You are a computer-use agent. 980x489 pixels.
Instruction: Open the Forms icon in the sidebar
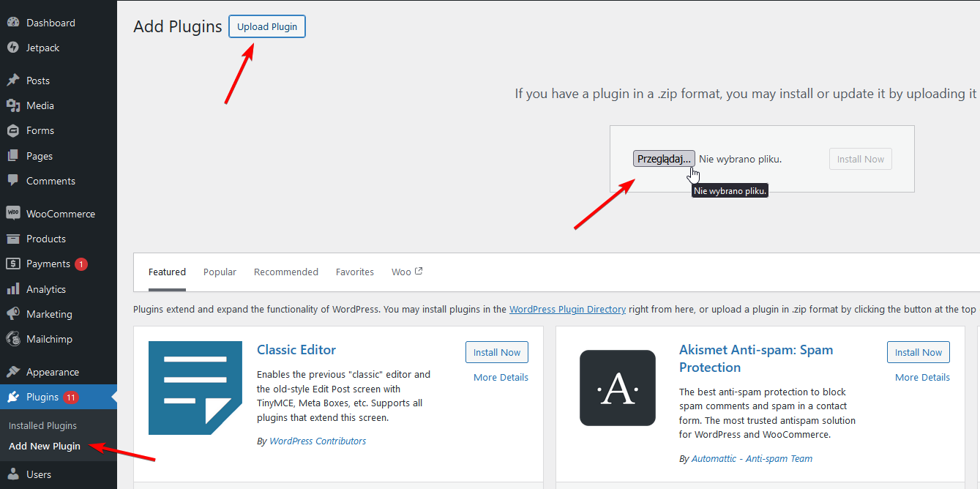pyautogui.click(x=13, y=130)
